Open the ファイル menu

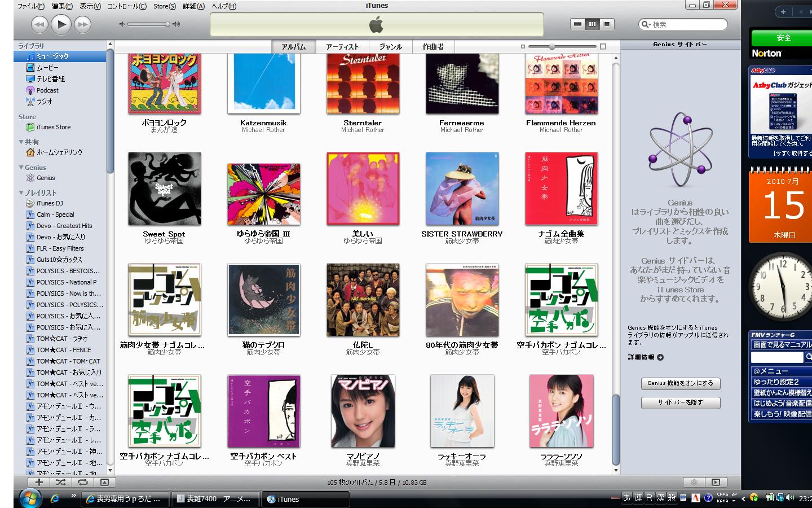[30, 6]
